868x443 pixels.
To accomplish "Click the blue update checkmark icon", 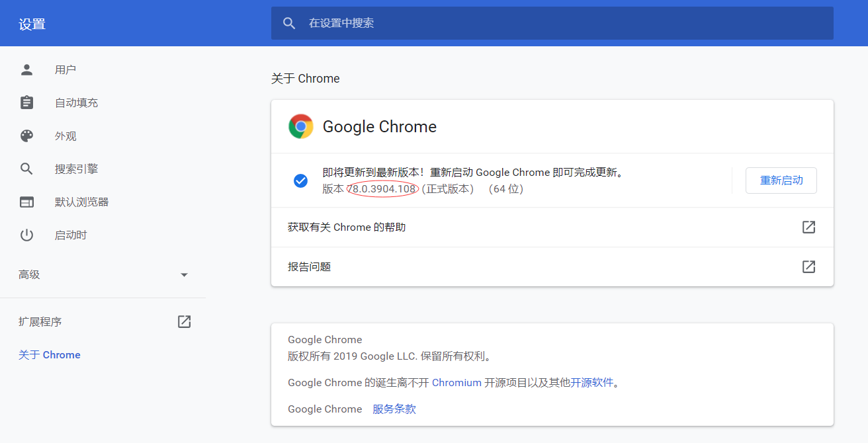I will (300, 181).
